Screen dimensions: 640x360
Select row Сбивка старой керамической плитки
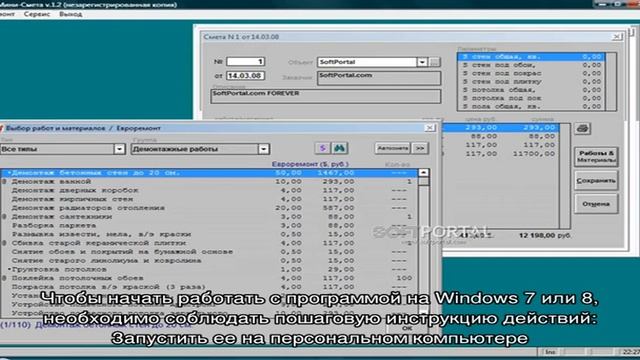tap(209, 243)
